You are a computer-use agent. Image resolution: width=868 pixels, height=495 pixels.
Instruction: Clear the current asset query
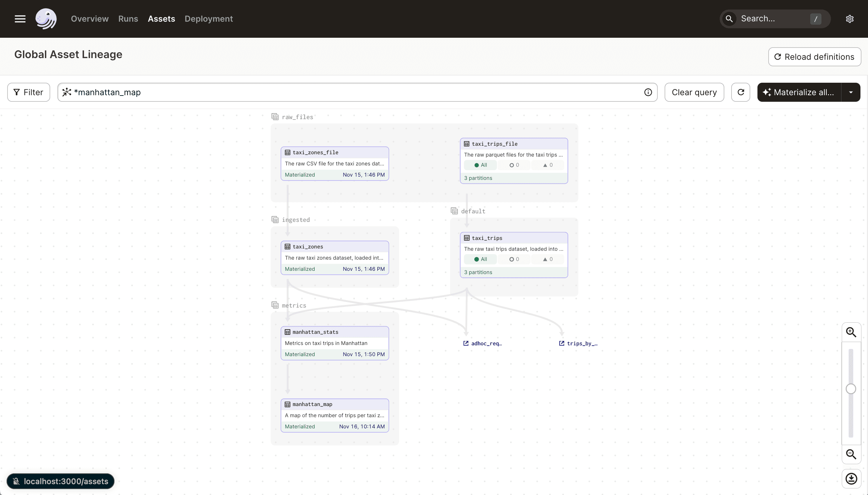[x=694, y=92]
